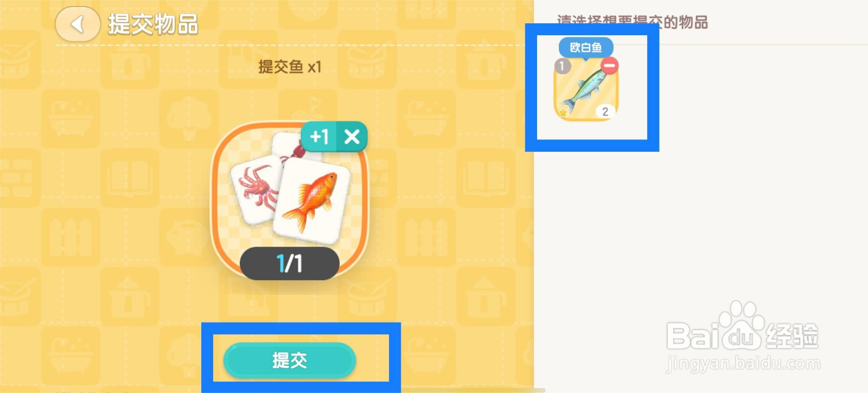Submit the fish with the 提交 button

tap(290, 360)
